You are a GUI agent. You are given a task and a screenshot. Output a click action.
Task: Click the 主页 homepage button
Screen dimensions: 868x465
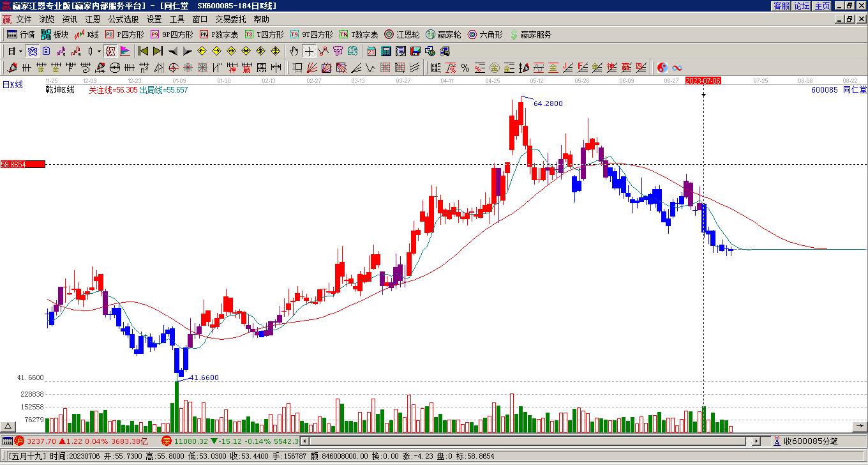coord(822,6)
